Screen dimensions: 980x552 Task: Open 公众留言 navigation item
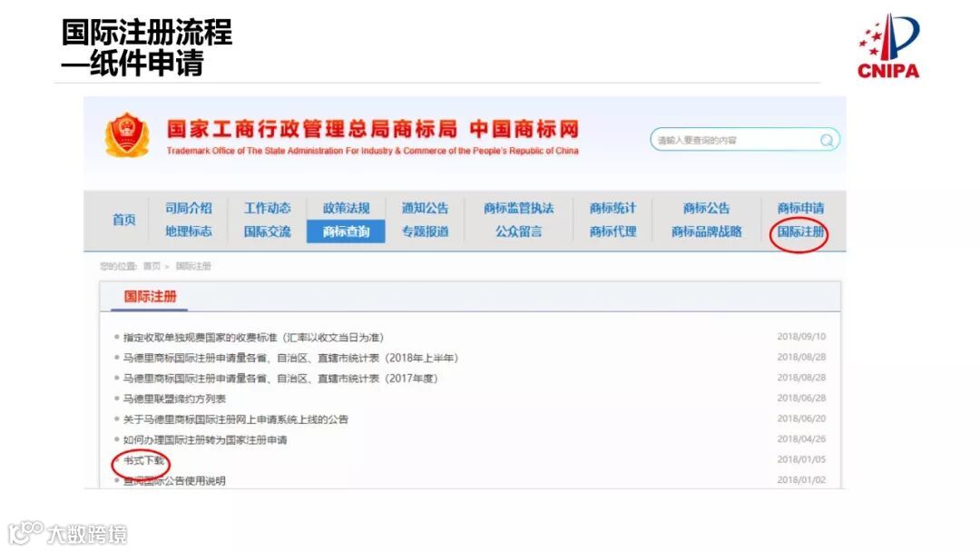(x=519, y=232)
